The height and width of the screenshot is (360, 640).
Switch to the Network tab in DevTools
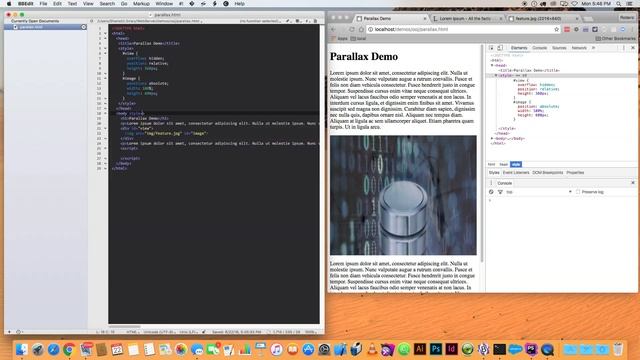pyautogui.click(x=579, y=48)
